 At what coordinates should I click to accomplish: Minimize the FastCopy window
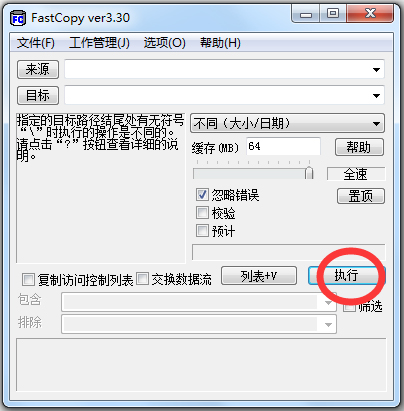306,14
